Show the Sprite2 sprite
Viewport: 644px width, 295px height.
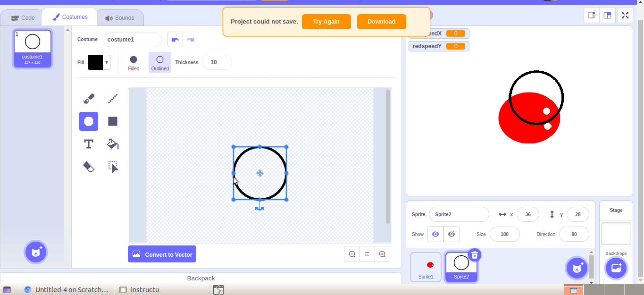[x=435, y=234]
